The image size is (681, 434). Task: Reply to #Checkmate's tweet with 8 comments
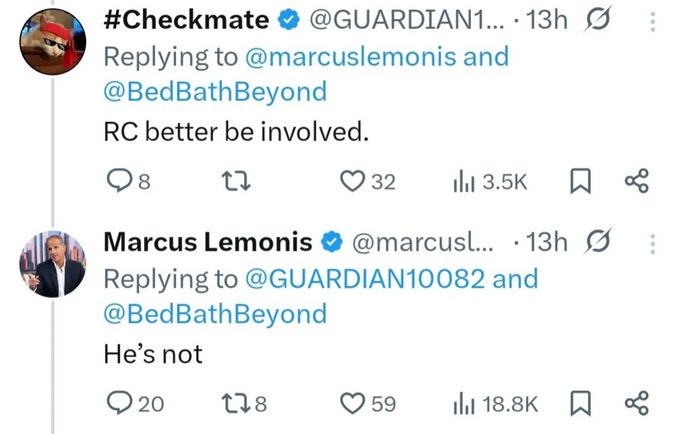[x=129, y=181]
